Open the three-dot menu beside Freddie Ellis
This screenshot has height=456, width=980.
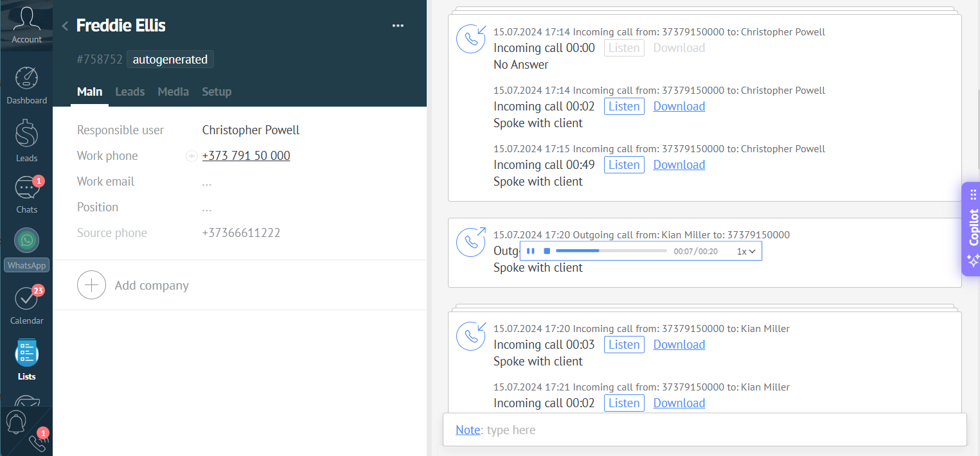click(398, 26)
